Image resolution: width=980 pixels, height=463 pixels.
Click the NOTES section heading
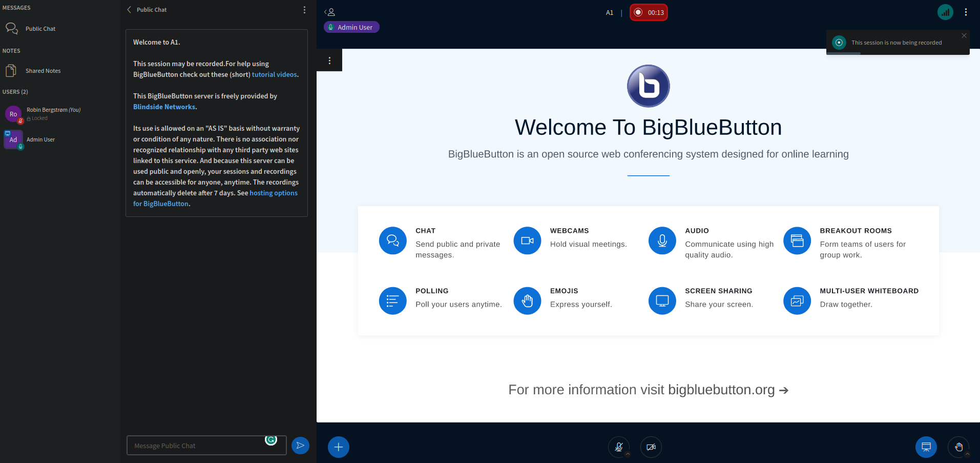[x=11, y=51]
